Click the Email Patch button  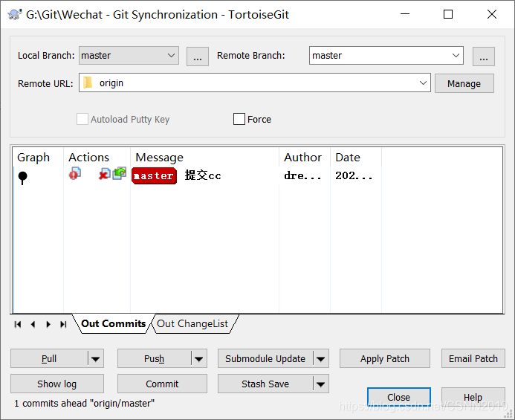coord(473,358)
